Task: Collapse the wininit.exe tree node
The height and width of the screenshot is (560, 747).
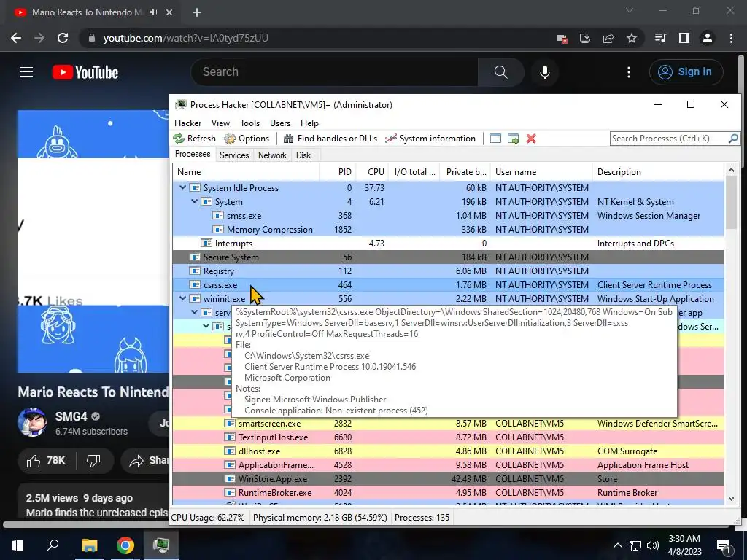Action: [x=182, y=298]
